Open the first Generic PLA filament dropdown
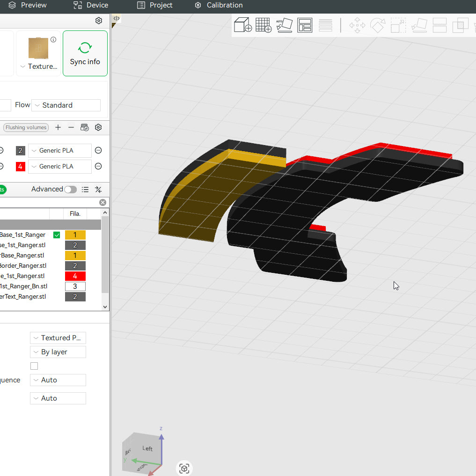Screen dimensions: 476x476 click(x=59, y=150)
